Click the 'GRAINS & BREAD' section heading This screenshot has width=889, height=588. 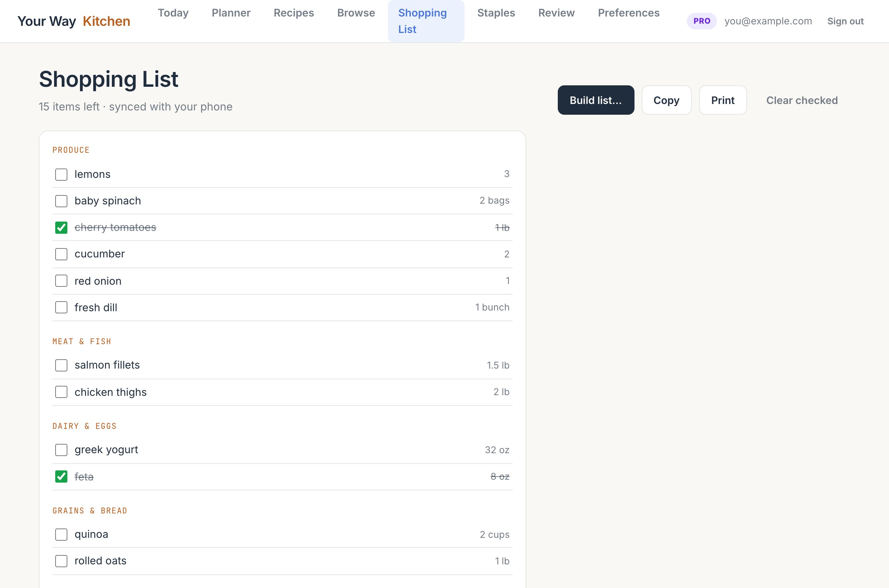90,511
